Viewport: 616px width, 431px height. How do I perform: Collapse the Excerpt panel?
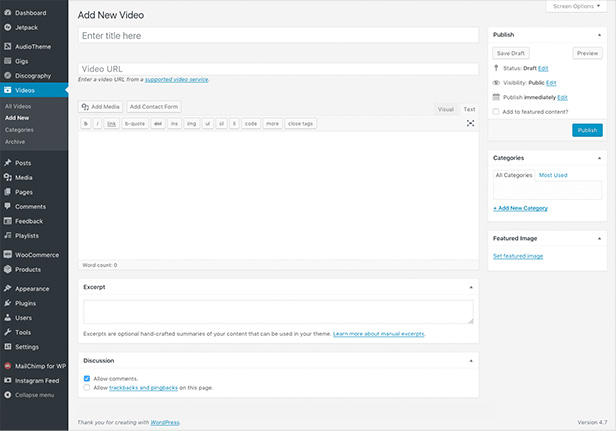coord(471,287)
